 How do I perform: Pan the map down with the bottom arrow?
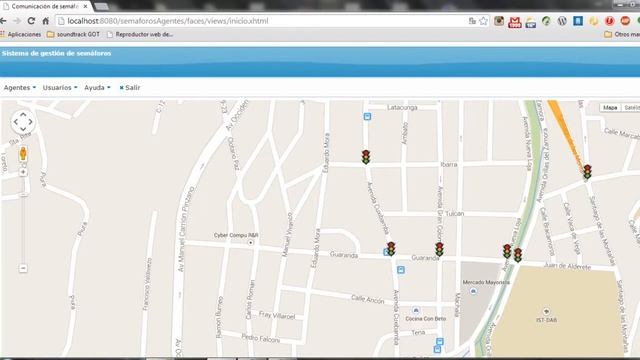coord(23,129)
